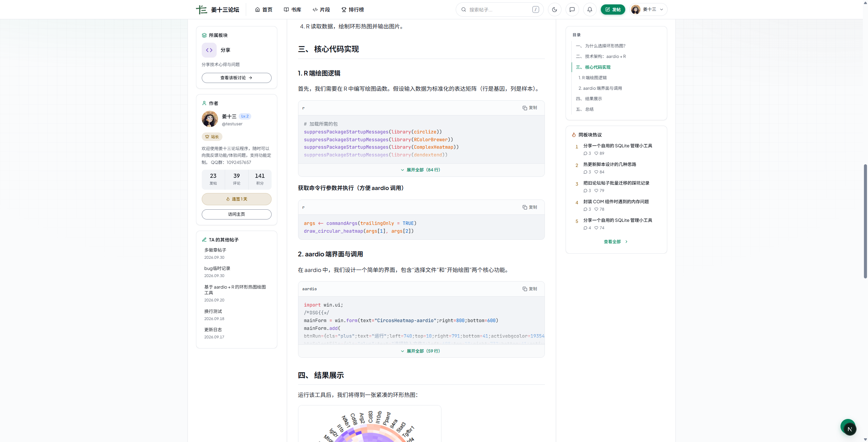The height and width of the screenshot is (442, 868).
Task: Open hot topic 热更新脚本设计的几种思路
Action: pos(610,164)
